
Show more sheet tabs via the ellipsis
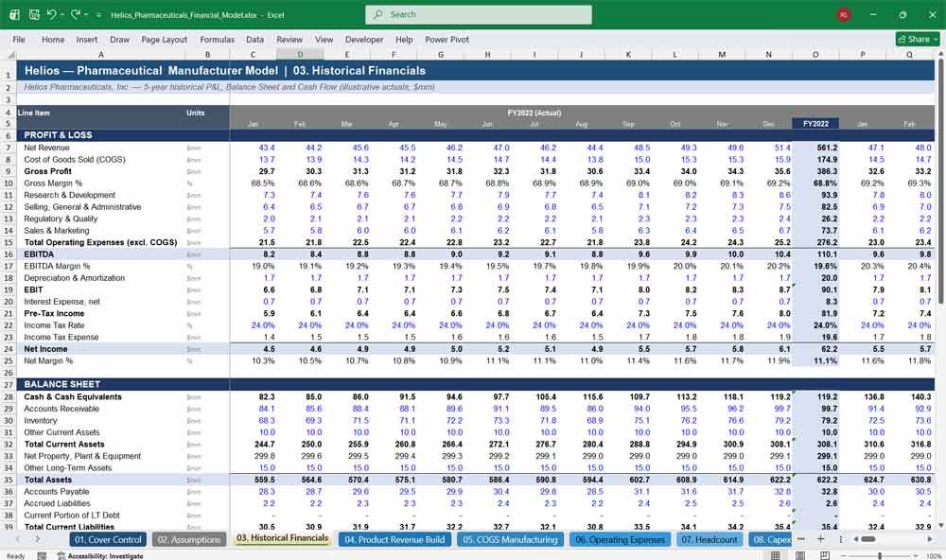click(x=801, y=539)
